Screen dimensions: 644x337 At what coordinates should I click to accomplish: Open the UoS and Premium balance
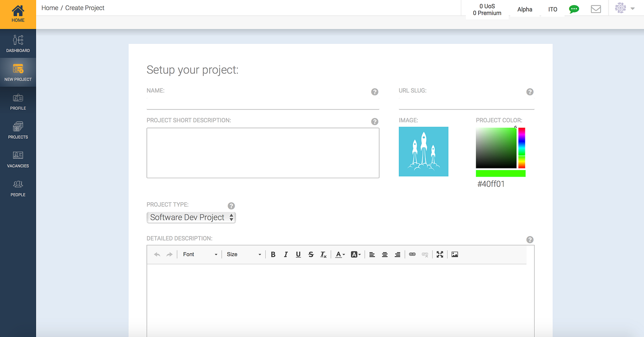pos(487,10)
